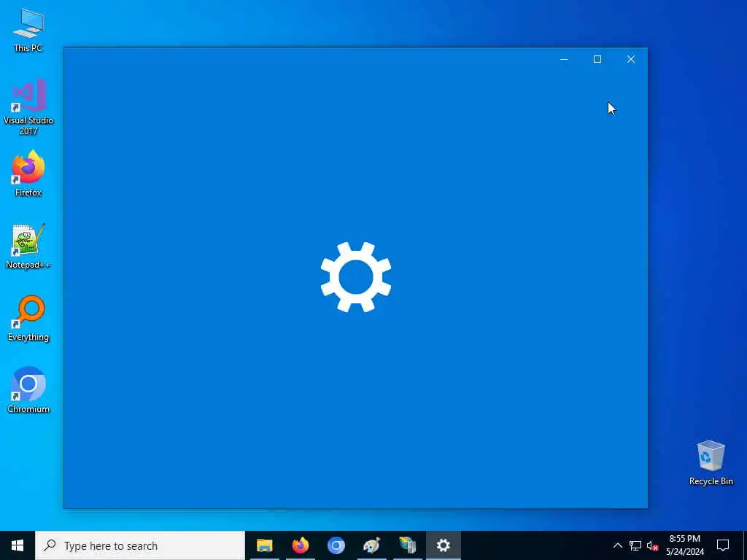
Task: Select the Chromium desktop shortcut
Action: (28, 389)
